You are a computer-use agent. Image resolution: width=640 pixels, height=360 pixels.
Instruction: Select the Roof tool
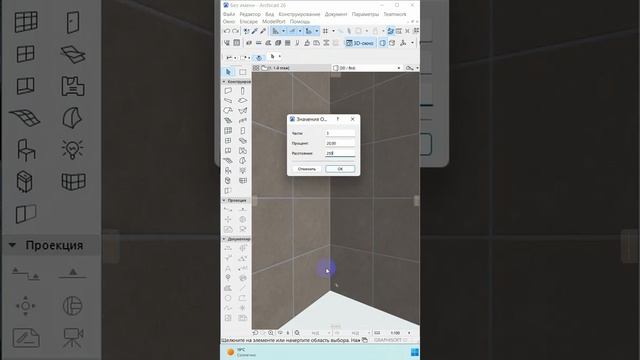coord(228,111)
